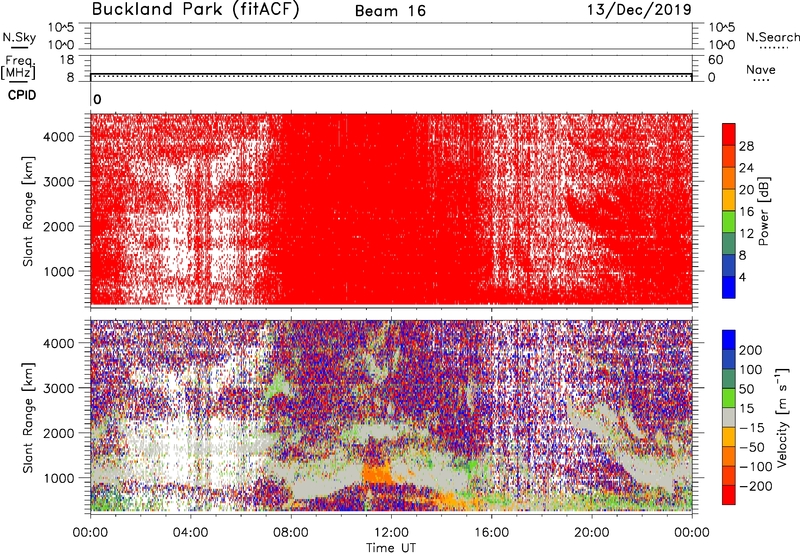Screen dimensions: 800x554
Task: Click the '18' frequency axis tick label
Action: click(x=67, y=60)
